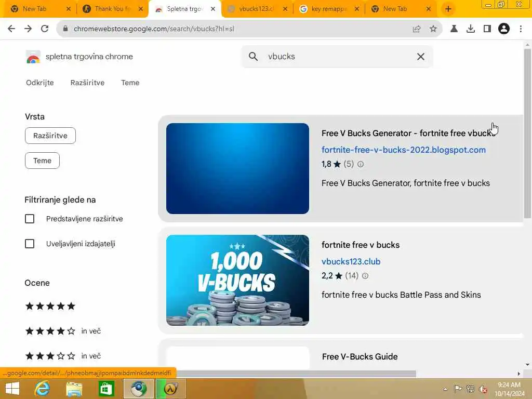Screen dimensions: 532x399
Task: Click the vbucks store search field
Action: 338,56
